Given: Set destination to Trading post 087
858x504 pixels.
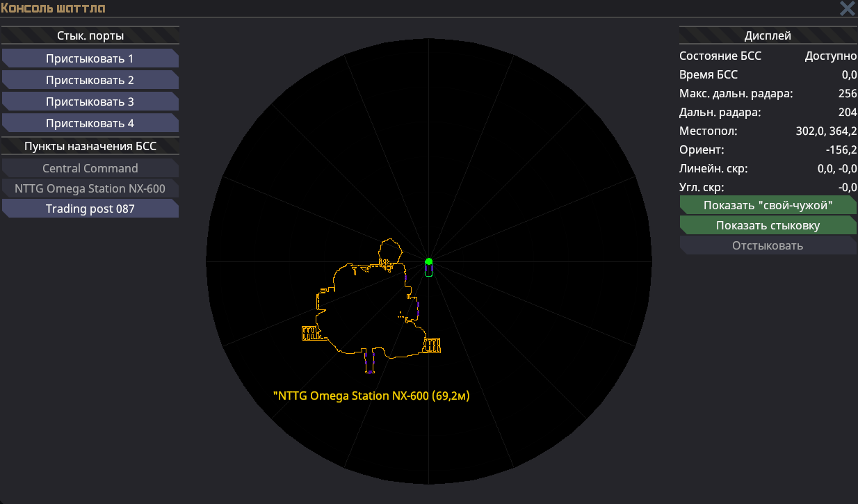Looking at the screenshot, I should (x=90, y=209).
